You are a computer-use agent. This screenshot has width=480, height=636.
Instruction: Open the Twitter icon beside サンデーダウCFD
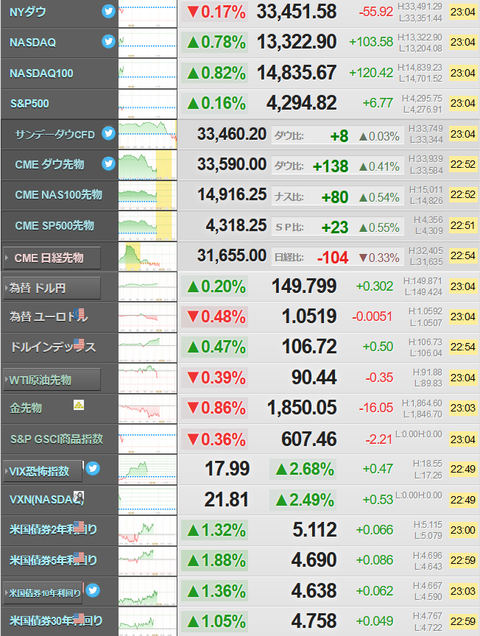tap(108, 133)
